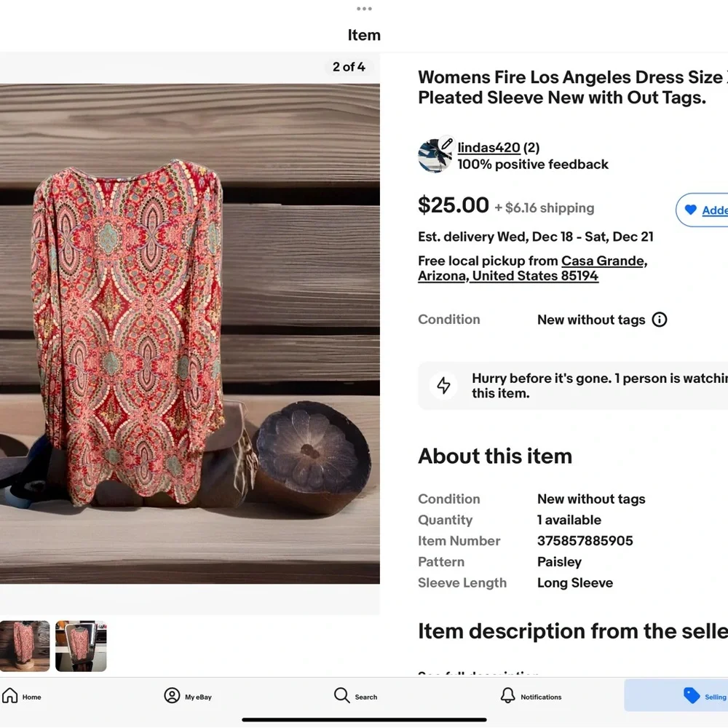Select the second dress thumbnail
728x728 pixels.
coord(81,646)
